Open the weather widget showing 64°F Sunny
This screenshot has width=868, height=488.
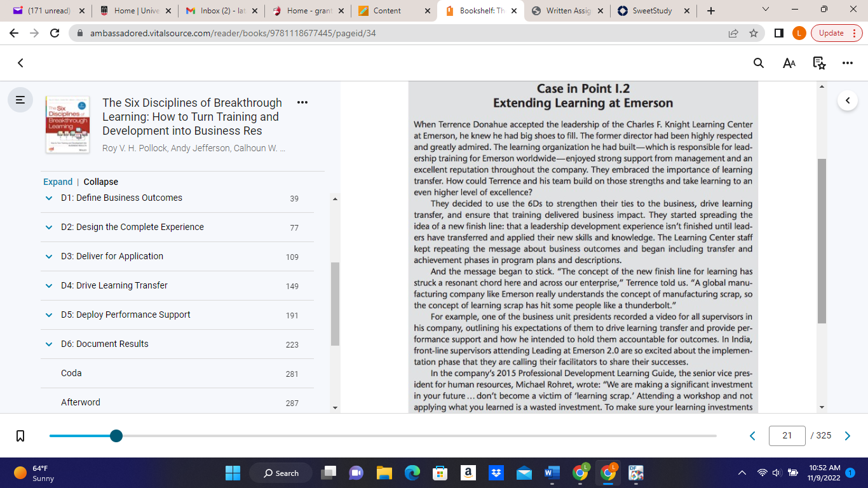35,473
